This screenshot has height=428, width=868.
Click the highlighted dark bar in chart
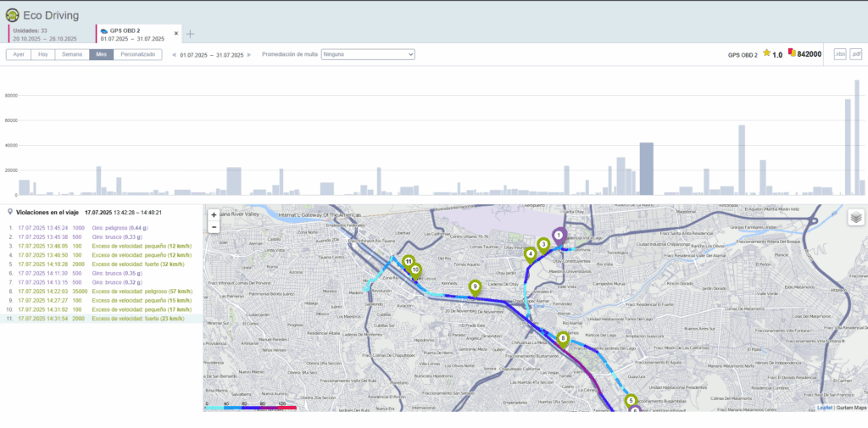point(646,169)
